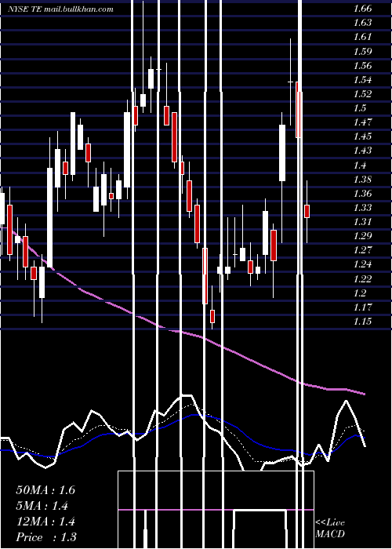Image resolution: width=392 pixels, height=549 pixels.
Task: Click the 1.59 price axis label
Action: point(362,51)
